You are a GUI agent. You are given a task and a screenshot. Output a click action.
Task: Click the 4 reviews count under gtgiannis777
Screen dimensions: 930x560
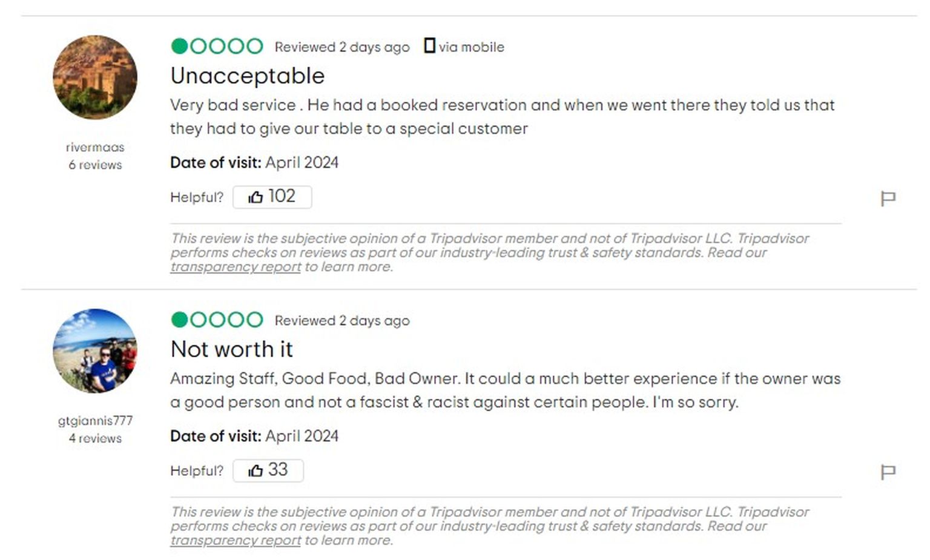point(95,438)
